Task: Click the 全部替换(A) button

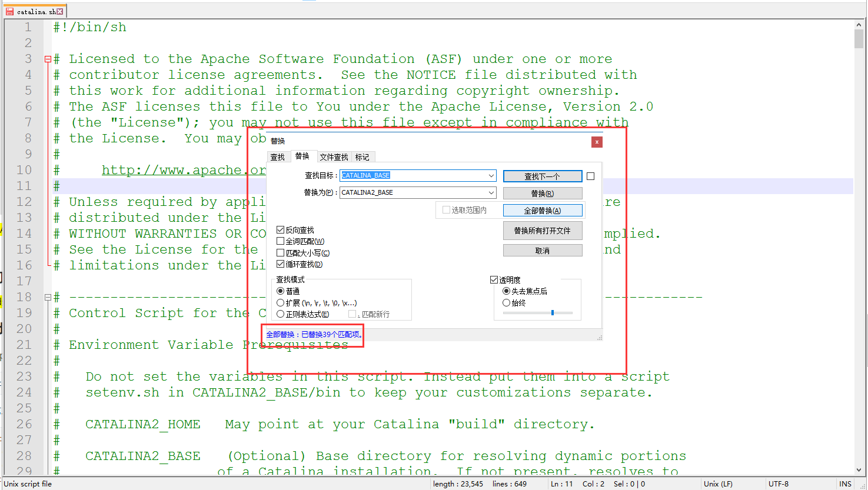Action: 543,210
